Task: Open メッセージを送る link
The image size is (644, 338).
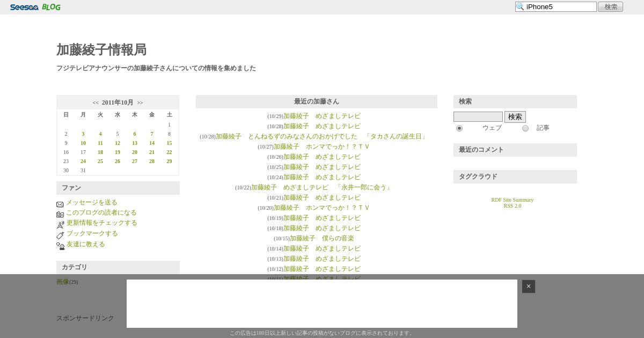Action: pyautogui.click(x=92, y=202)
